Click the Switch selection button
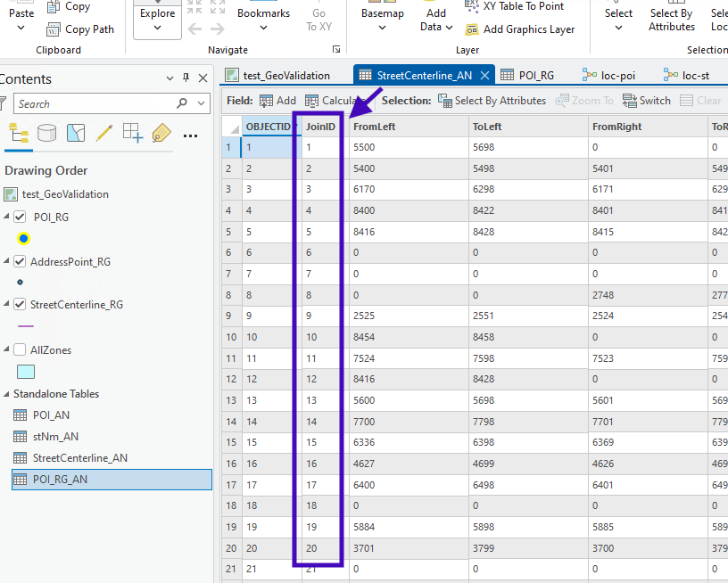The image size is (728, 583). point(647,101)
